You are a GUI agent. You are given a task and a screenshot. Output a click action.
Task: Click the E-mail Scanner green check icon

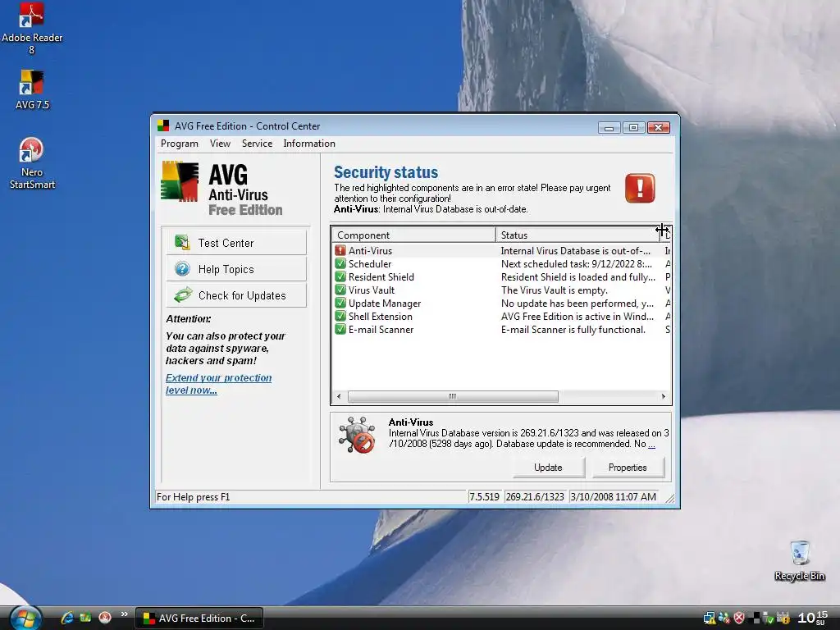click(x=340, y=330)
